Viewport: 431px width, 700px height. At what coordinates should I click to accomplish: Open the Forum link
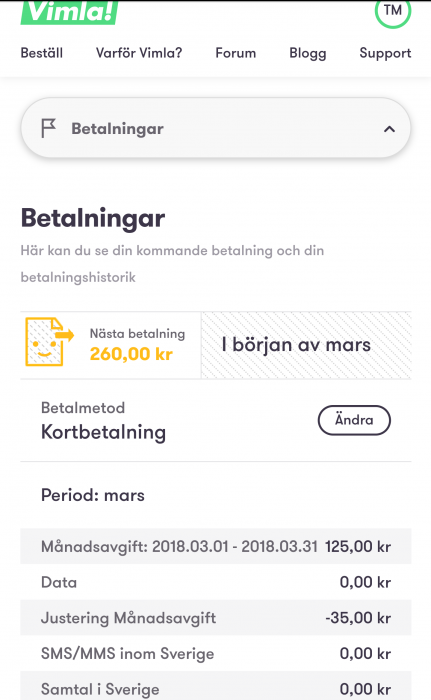tap(235, 53)
